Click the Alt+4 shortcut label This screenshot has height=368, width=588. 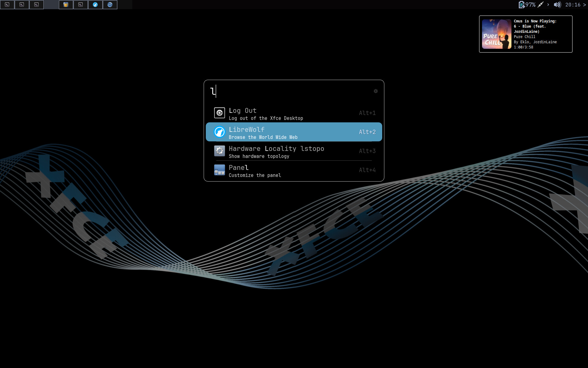pos(367,170)
